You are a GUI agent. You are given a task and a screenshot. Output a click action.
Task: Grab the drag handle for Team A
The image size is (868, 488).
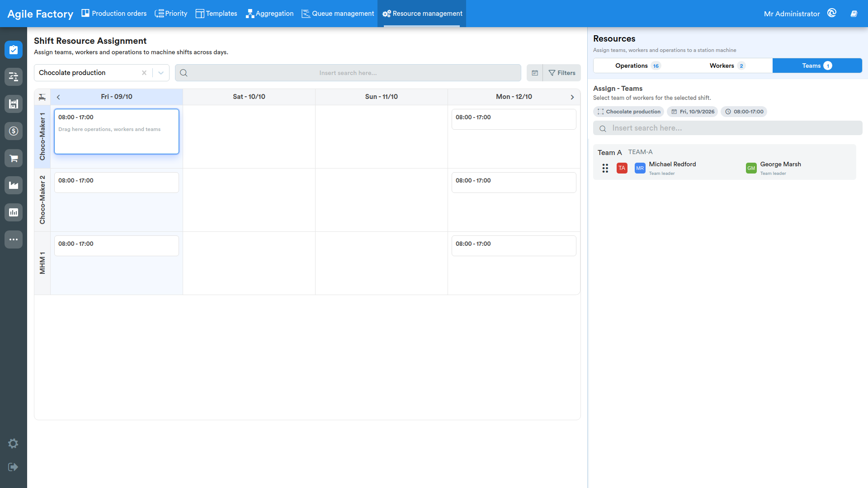pos(605,168)
